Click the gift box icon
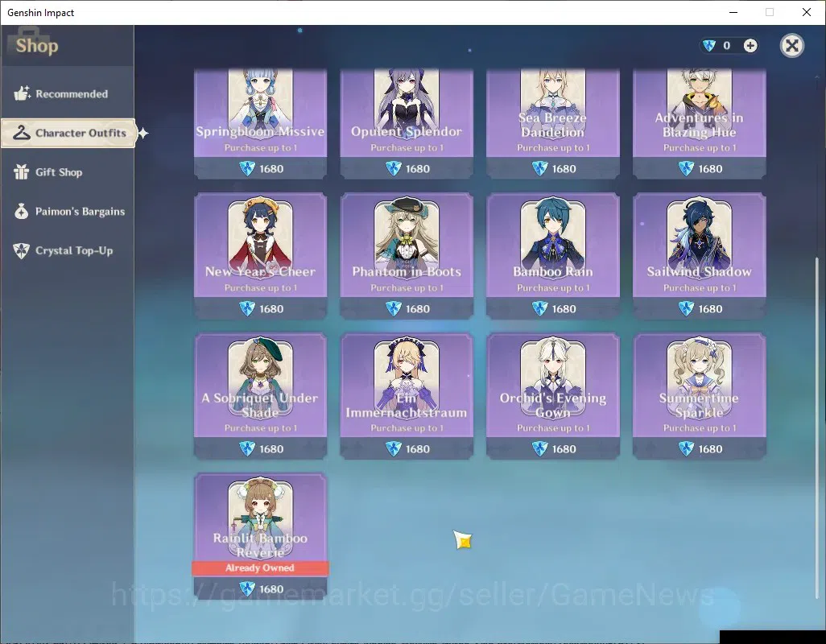 [22, 171]
